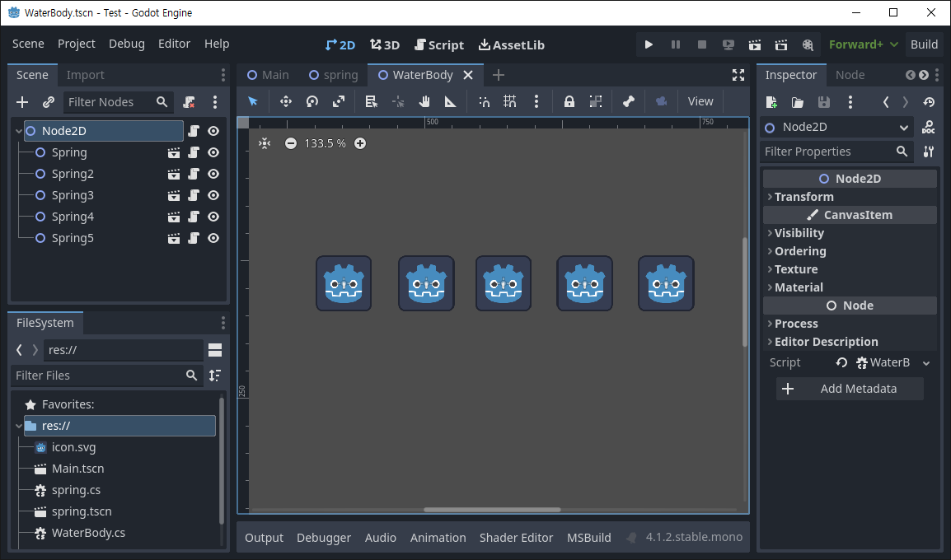The height and width of the screenshot is (560, 951).
Task: Hide the Spring3 node
Action: pos(213,196)
